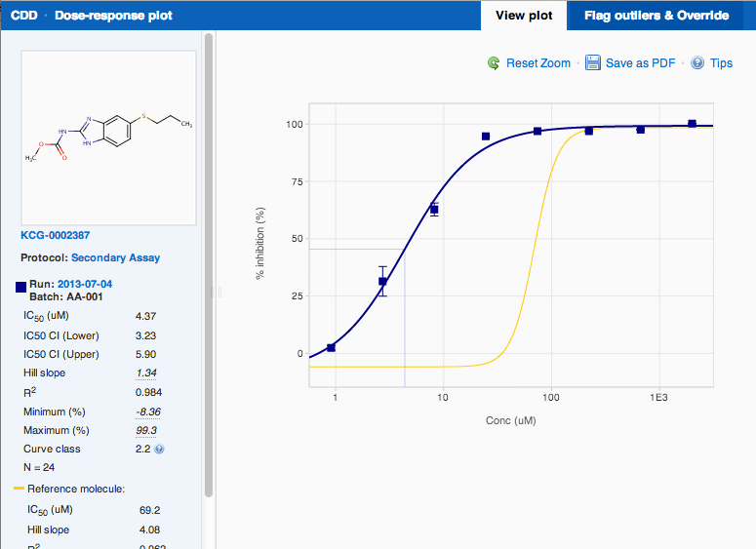Open the Curve class help icon
Screen dimensions: 756x549
coord(159,450)
